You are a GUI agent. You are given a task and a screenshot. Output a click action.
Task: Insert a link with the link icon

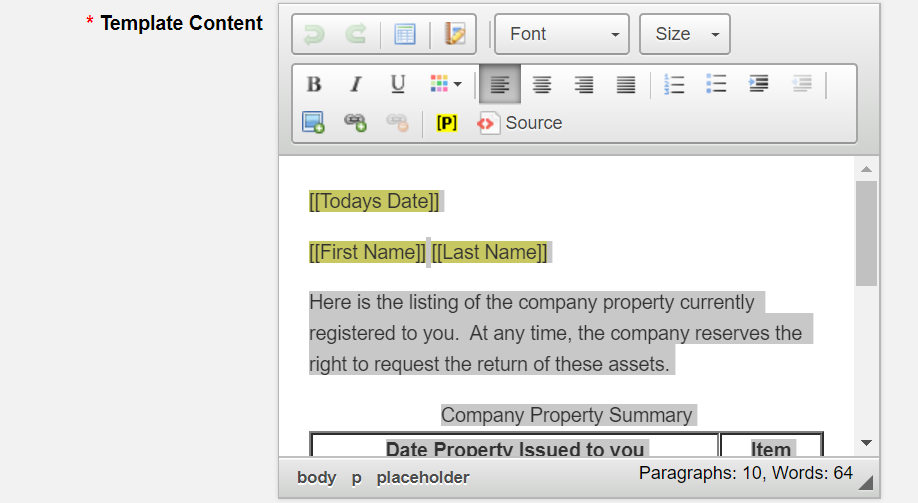tap(355, 123)
